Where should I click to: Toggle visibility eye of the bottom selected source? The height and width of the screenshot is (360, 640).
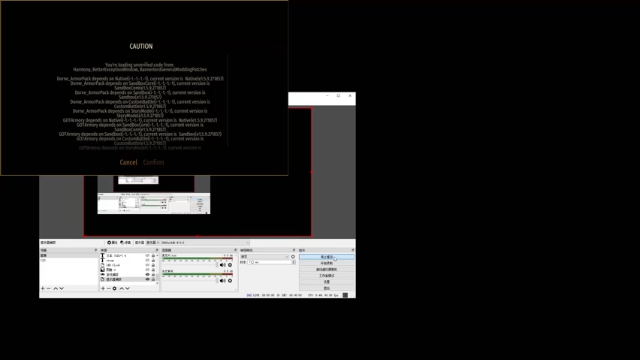[147, 280]
